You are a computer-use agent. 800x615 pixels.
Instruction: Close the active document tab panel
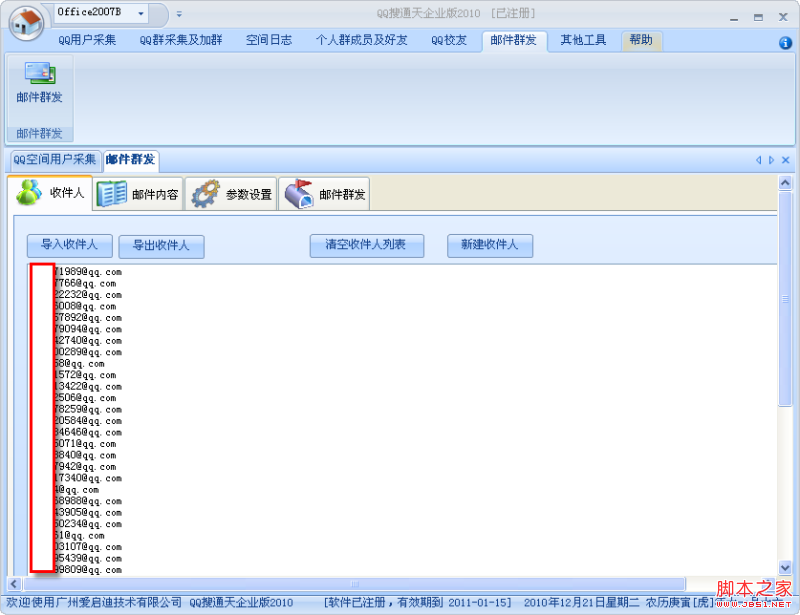coord(786,160)
